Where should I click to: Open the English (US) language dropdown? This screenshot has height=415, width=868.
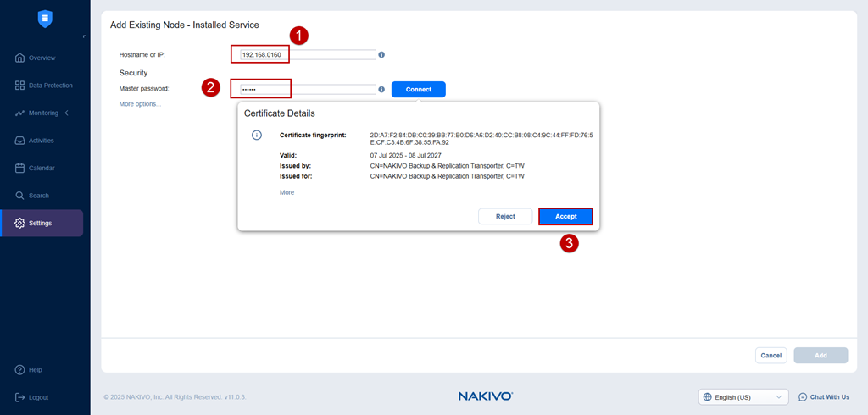click(743, 396)
